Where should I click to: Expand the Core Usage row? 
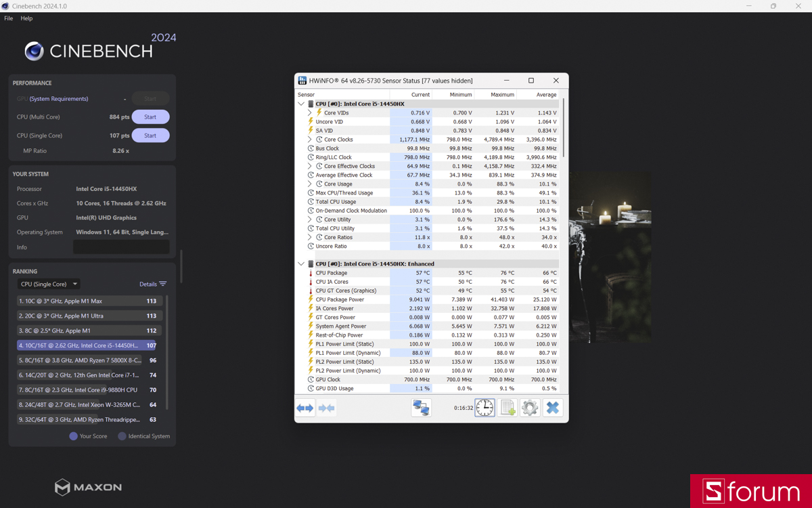click(310, 184)
